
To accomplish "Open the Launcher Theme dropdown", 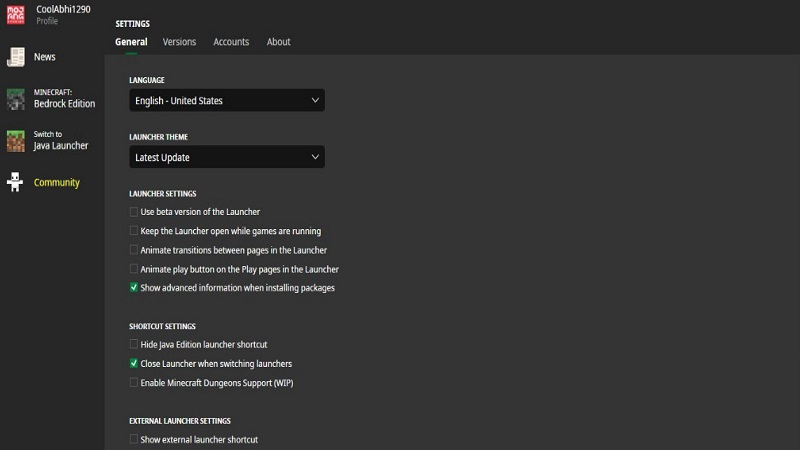I will point(227,157).
